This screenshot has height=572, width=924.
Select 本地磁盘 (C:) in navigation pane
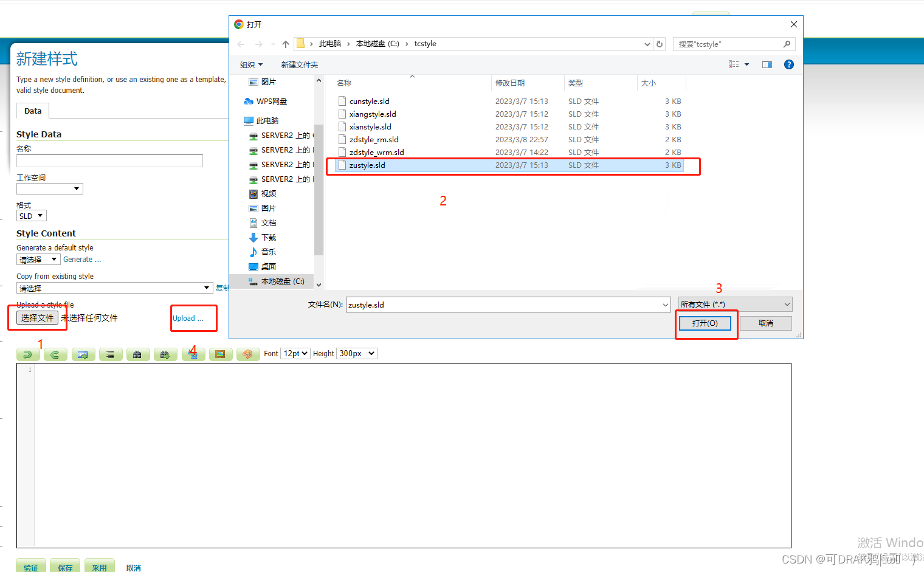click(277, 281)
